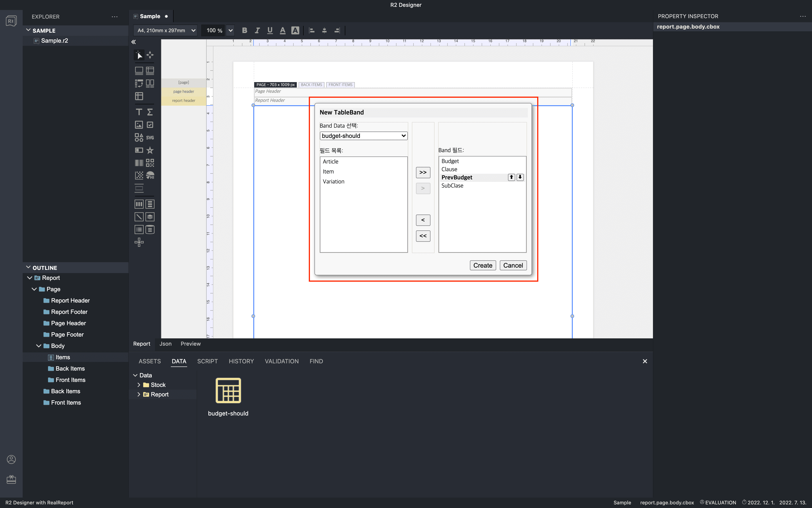Remove selected field with < button
This screenshot has height=508, width=812.
tap(423, 220)
